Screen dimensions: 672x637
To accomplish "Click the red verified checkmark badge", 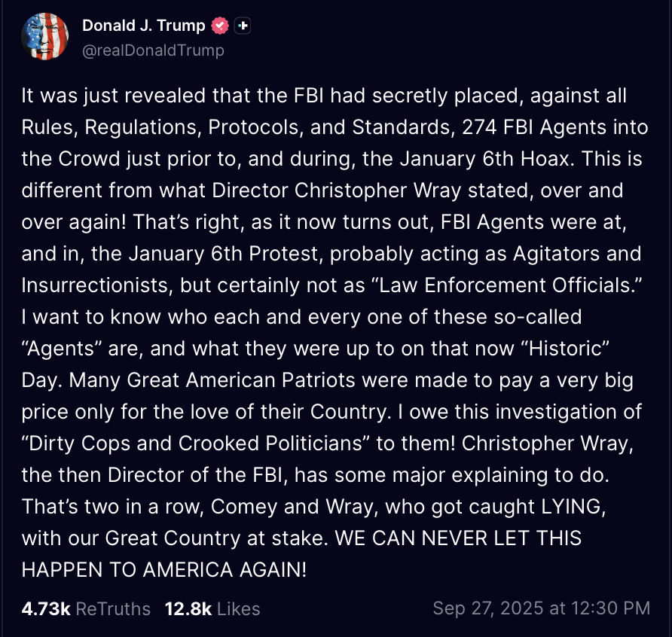I will [x=219, y=26].
